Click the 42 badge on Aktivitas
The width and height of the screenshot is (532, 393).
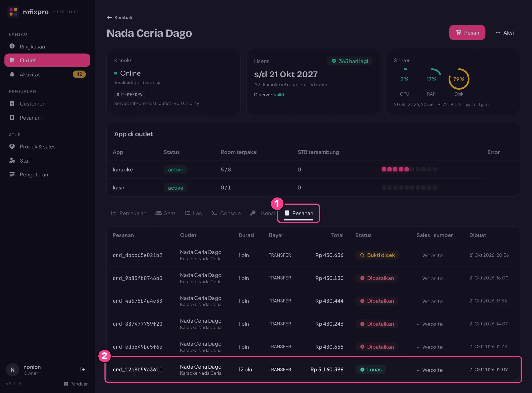[x=79, y=74]
